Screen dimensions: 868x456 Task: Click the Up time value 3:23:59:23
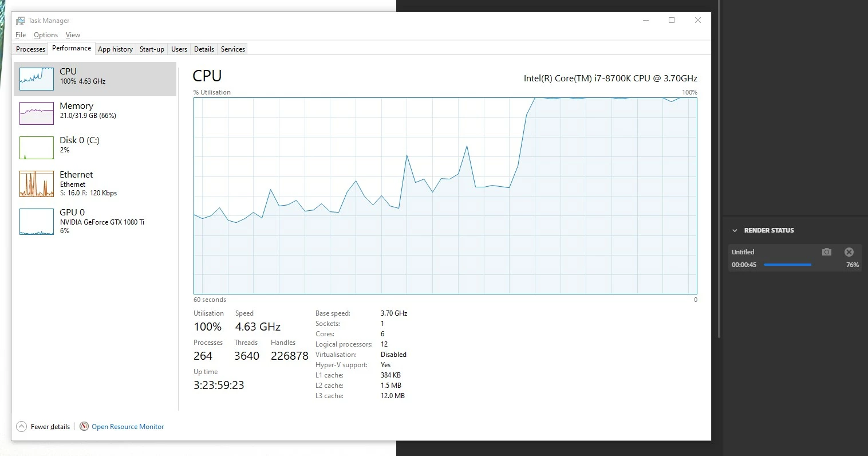tap(219, 385)
